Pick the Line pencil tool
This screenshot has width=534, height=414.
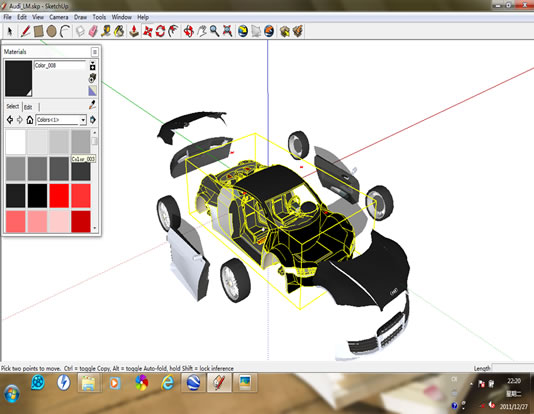click(25, 31)
